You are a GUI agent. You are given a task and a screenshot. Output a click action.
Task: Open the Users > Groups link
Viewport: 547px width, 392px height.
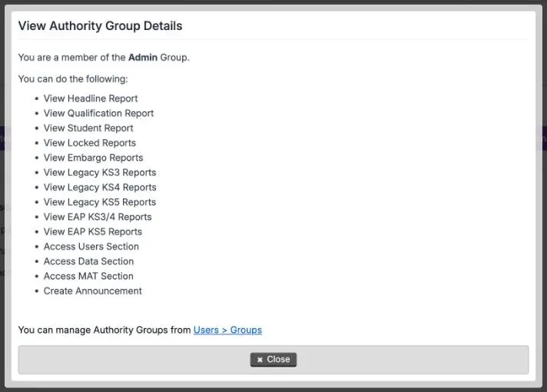[x=227, y=330]
